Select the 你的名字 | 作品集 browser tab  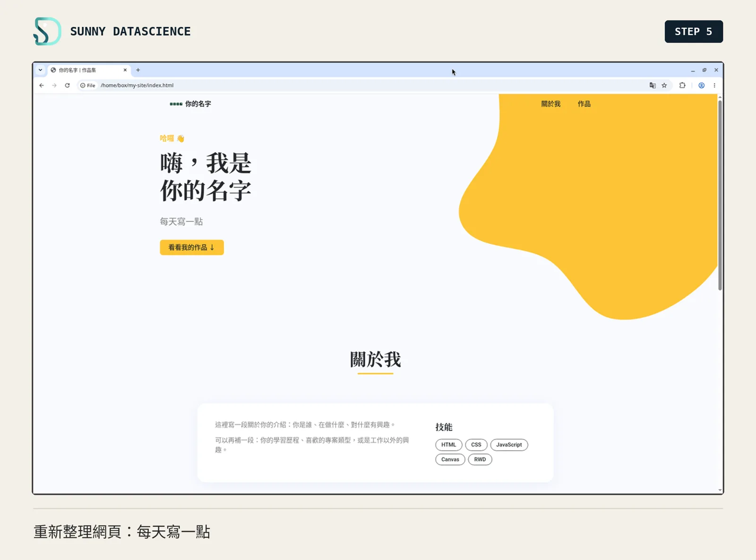coord(89,70)
